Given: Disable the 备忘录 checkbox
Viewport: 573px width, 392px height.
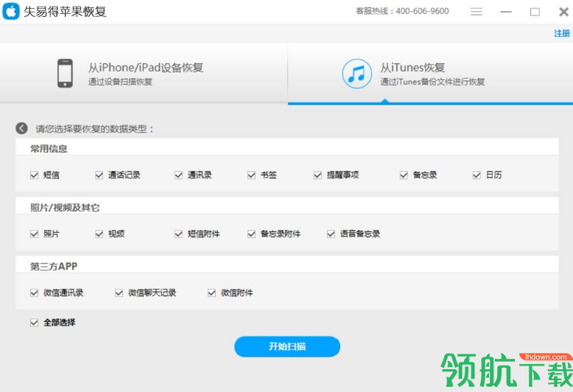Looking at the screenshot, I should [404, 175].
